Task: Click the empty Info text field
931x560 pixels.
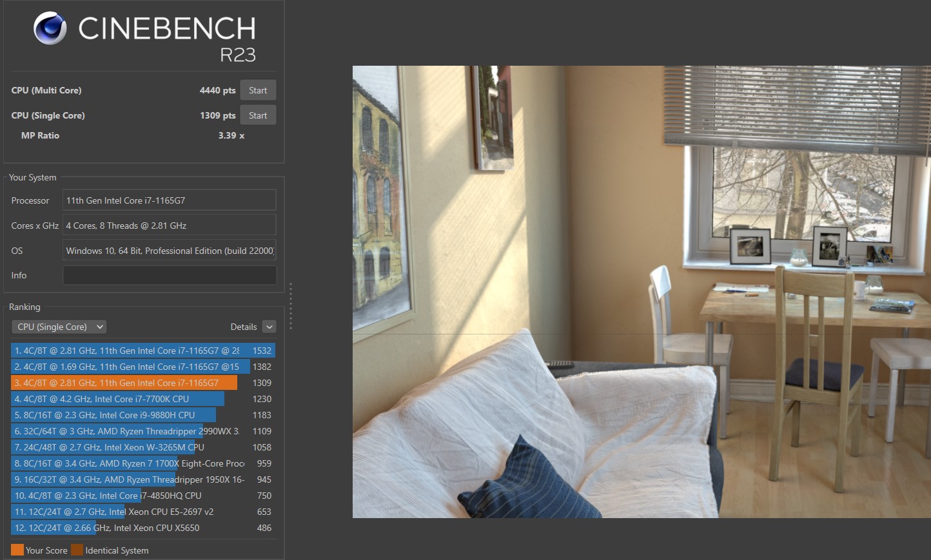Action: tap(169, 275)
